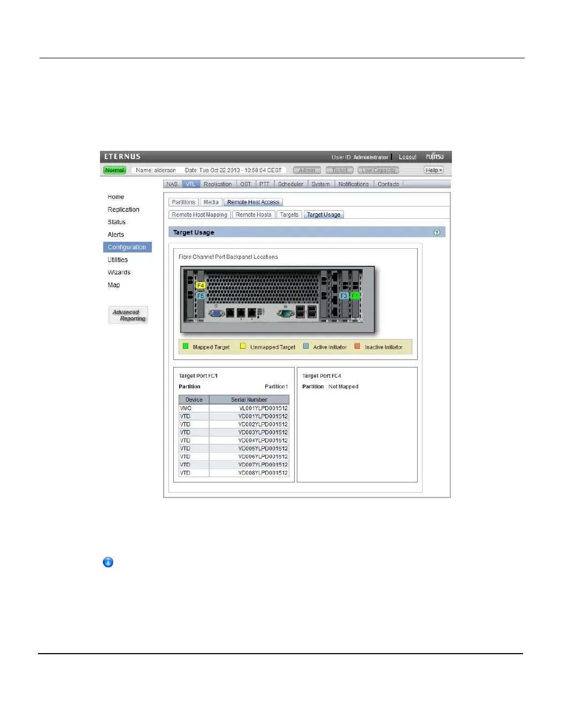Open Alerts in the sidebar

[x=116, y=235]
